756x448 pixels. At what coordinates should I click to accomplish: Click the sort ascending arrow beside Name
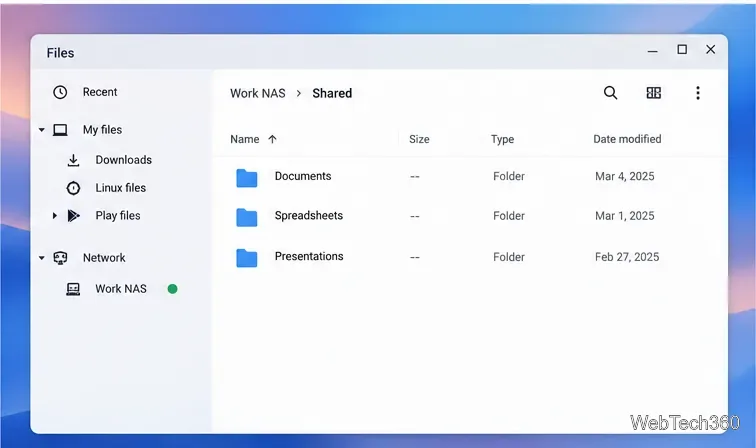pyautogui.click(x=272, y=139)
